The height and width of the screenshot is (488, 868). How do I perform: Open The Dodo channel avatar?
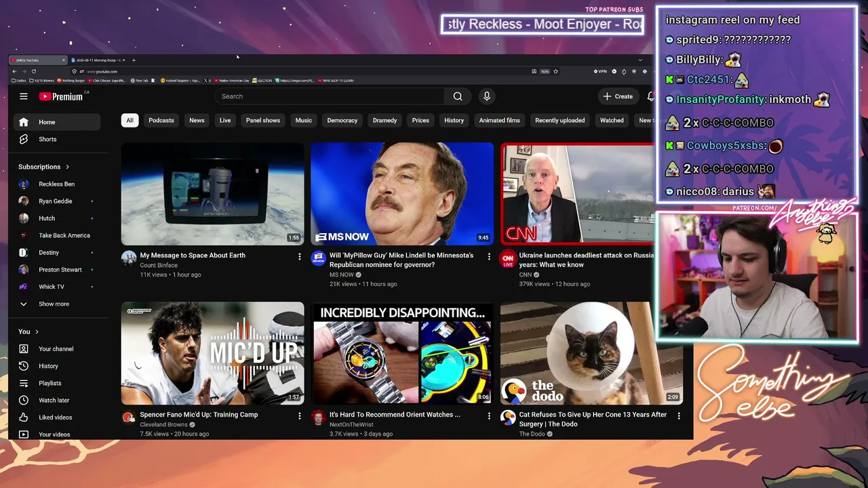(508, 418)
